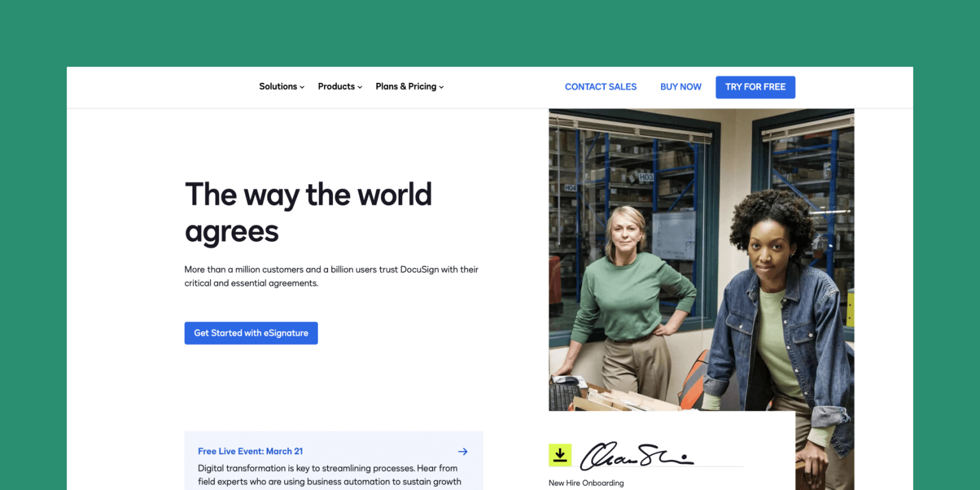The height and width of the screenshot is (490, 980).
Task: Click the Products chevron indicator
Action: tap(360, 87)
